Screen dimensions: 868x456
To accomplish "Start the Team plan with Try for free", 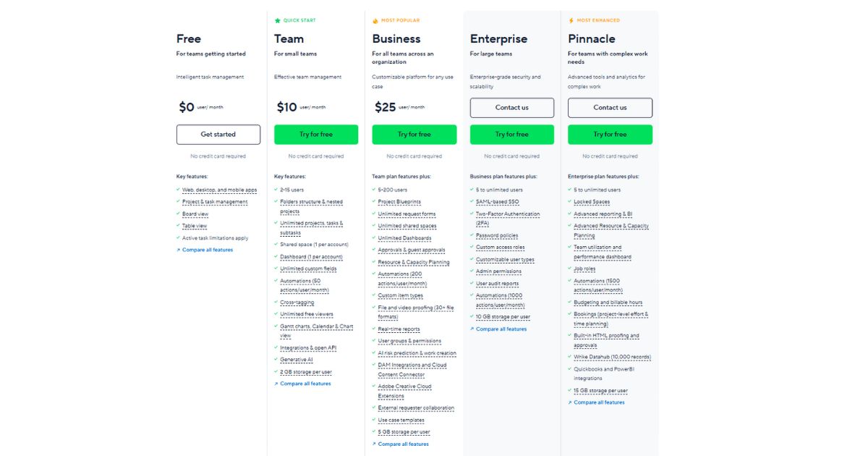I will coord(316,135).
